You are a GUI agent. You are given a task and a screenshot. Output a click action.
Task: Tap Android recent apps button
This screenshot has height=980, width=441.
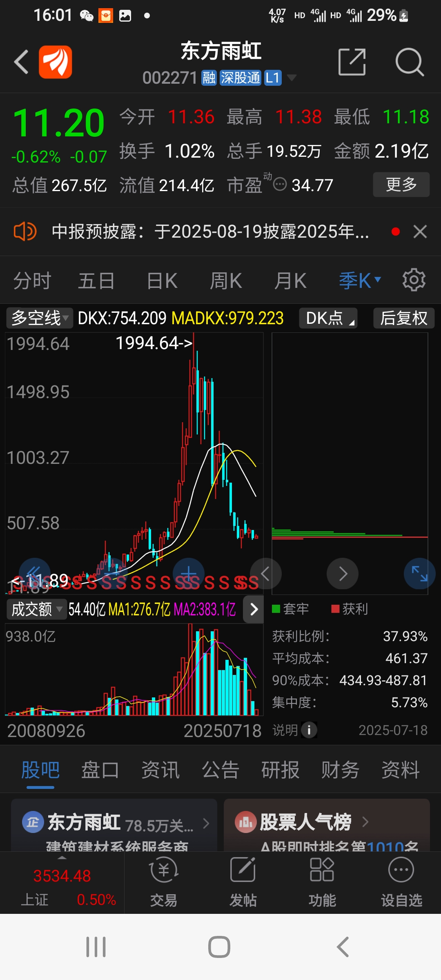96,947
